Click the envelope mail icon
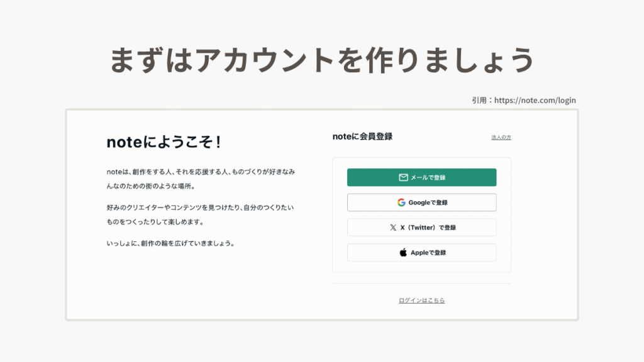644x362 pixels. [x=403, y=177]
